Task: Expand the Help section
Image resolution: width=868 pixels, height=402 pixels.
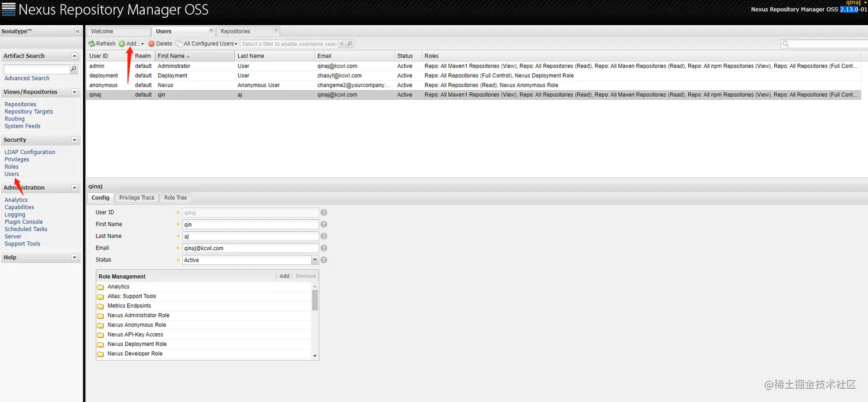Action: 74,257
